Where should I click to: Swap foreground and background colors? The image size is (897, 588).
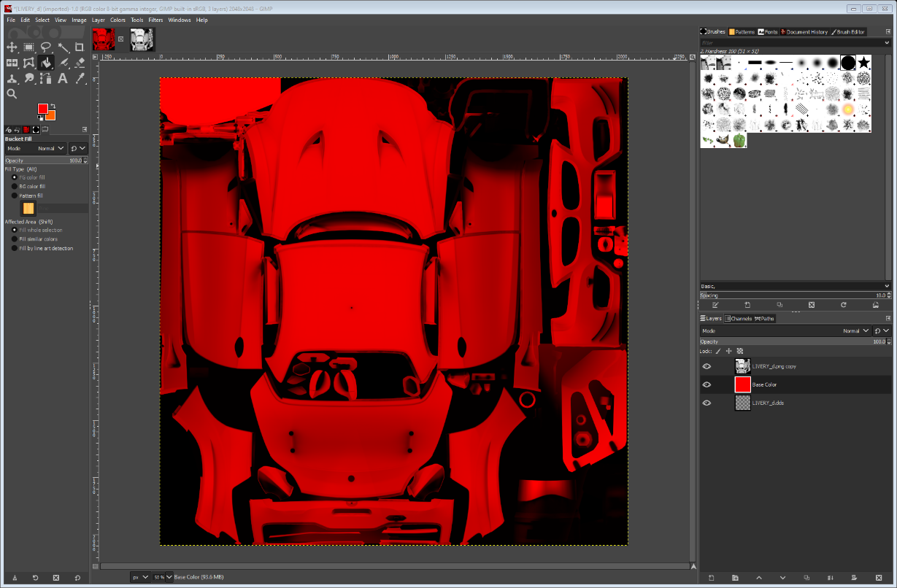[53, 106]
